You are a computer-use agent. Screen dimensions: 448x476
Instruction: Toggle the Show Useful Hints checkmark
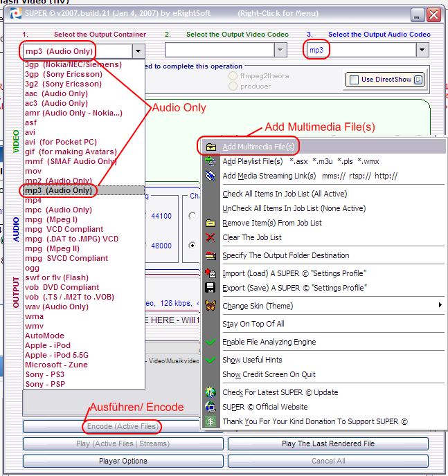[210, 360]
